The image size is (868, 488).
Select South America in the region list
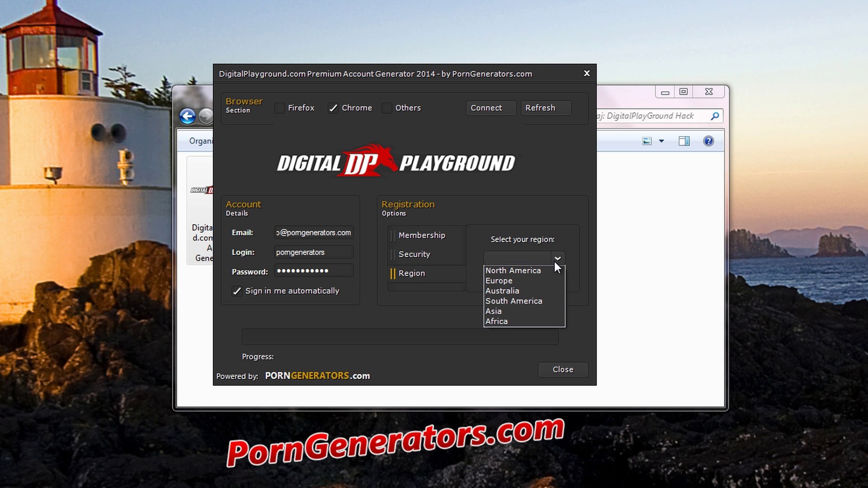[x=514, y=301]
